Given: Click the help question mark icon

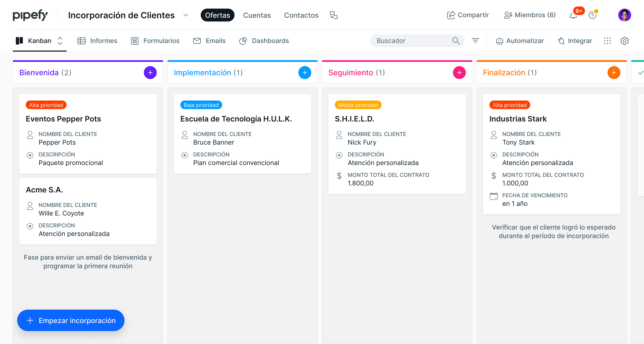Looking at the screenshot, I should (592, 16).
